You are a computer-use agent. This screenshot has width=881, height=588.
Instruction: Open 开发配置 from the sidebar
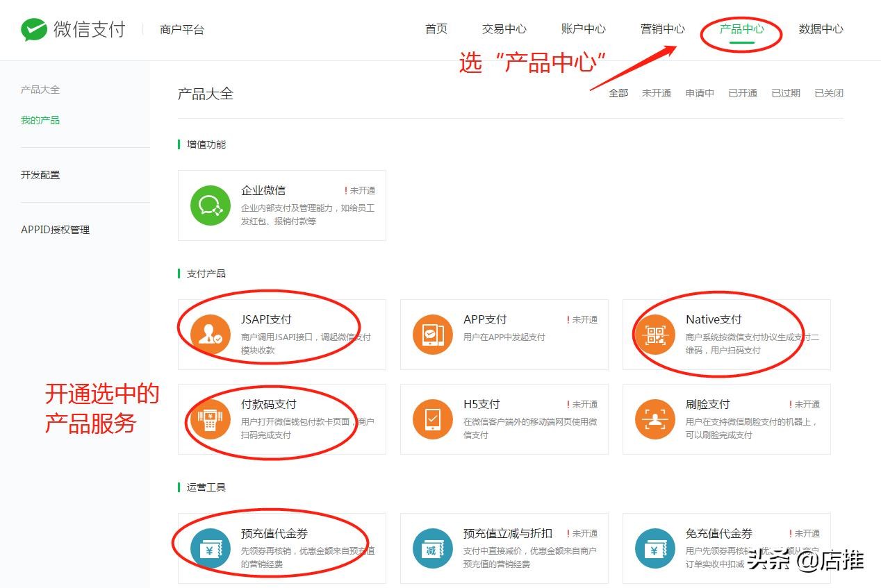click(40, 175)
